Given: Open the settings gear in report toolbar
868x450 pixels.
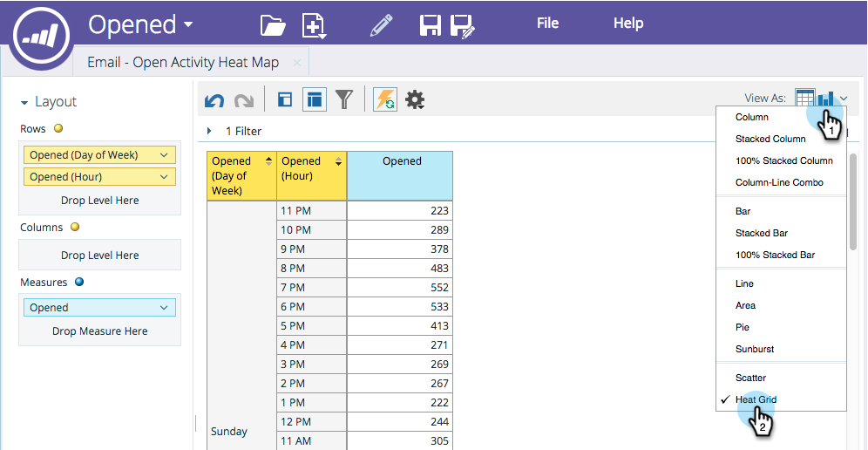Looking at the screenshot, I should [x=415, y=100].
